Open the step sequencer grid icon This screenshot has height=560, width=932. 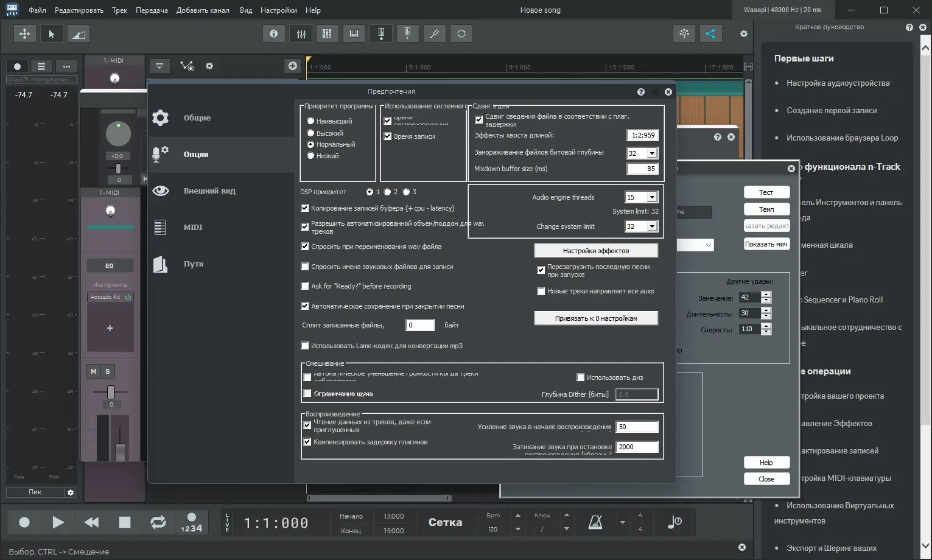click(327, 34)
